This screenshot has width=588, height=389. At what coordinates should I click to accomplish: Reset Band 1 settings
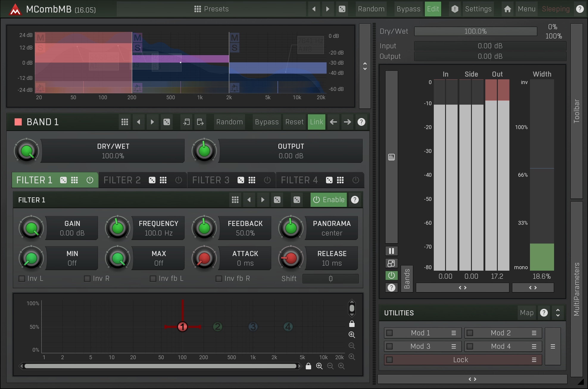(x=294, y=122)
